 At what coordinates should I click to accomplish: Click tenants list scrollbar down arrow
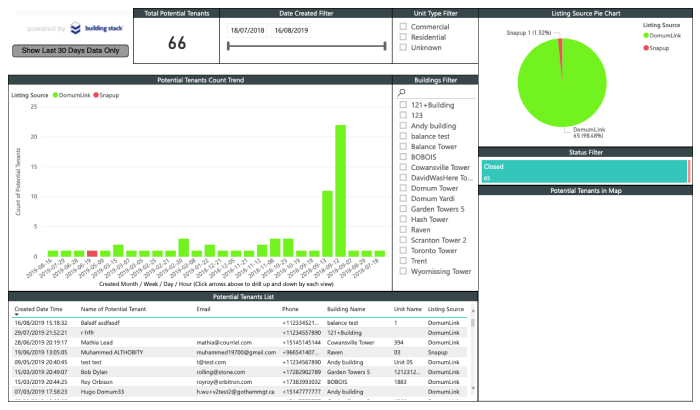coord(473,388)
